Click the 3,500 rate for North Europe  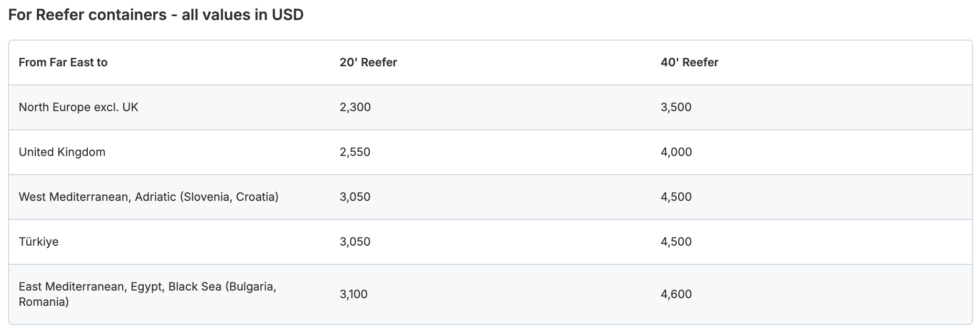(676, 107)
